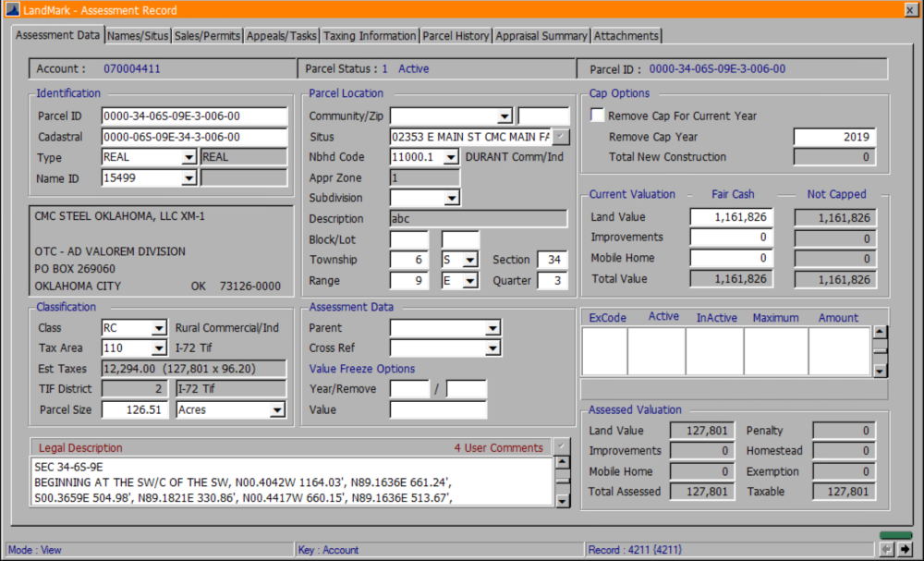Open the Parcel History tab

point(456,36)
